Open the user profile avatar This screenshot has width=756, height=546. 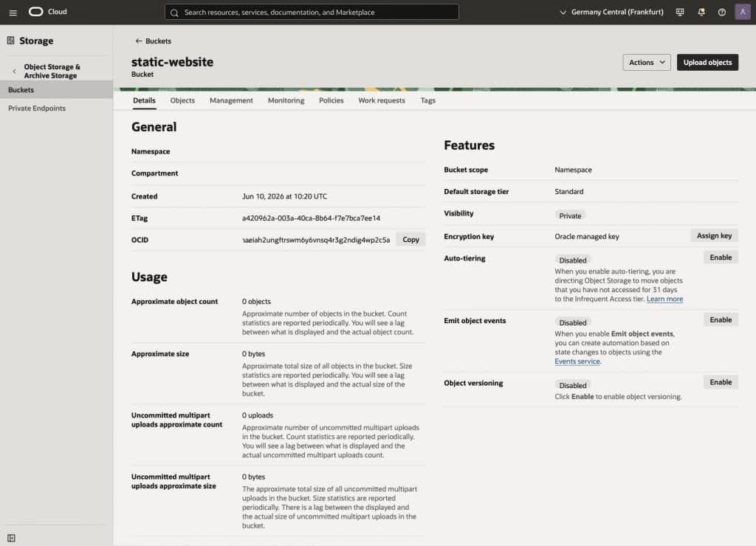[743, 12]
